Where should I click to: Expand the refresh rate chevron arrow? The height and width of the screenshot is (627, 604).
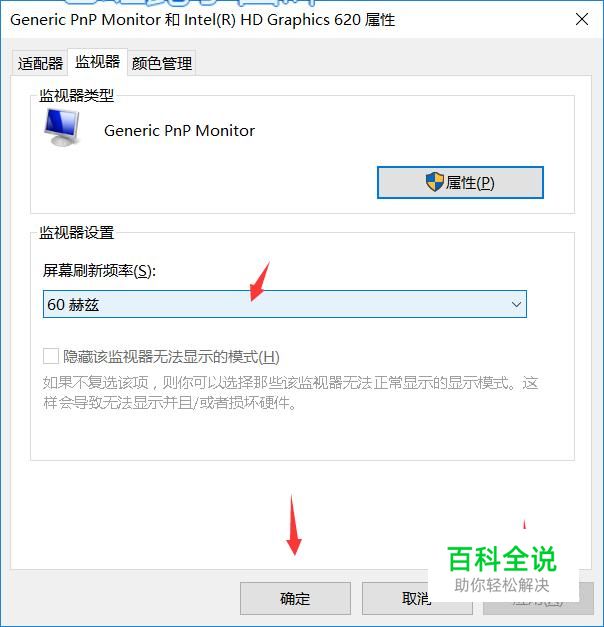tap(516, 305)
